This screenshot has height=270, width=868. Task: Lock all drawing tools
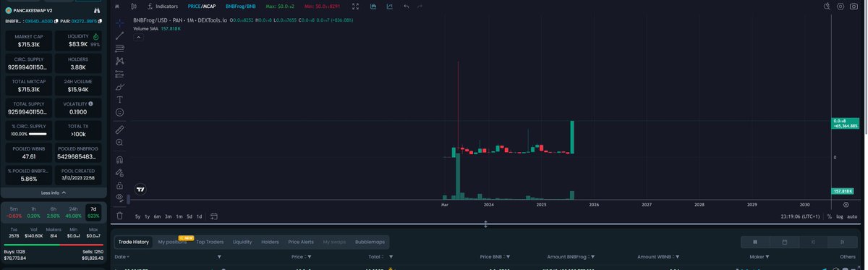pos(119,185)
